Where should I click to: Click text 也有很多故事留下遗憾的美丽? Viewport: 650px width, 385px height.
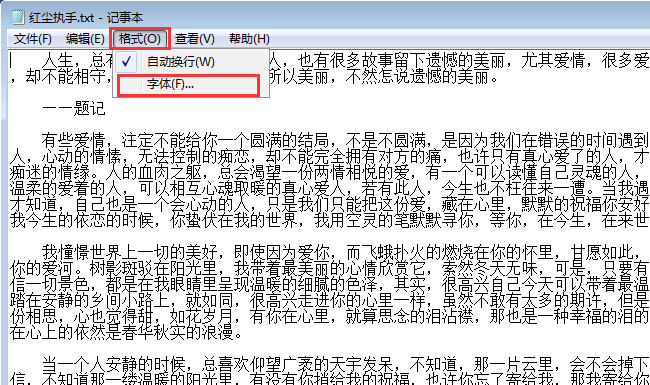pyautogui.click(x=401, y=61)
